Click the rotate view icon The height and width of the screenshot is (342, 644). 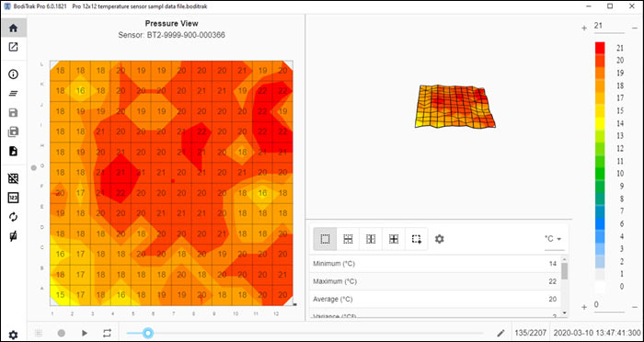[14, 217]
